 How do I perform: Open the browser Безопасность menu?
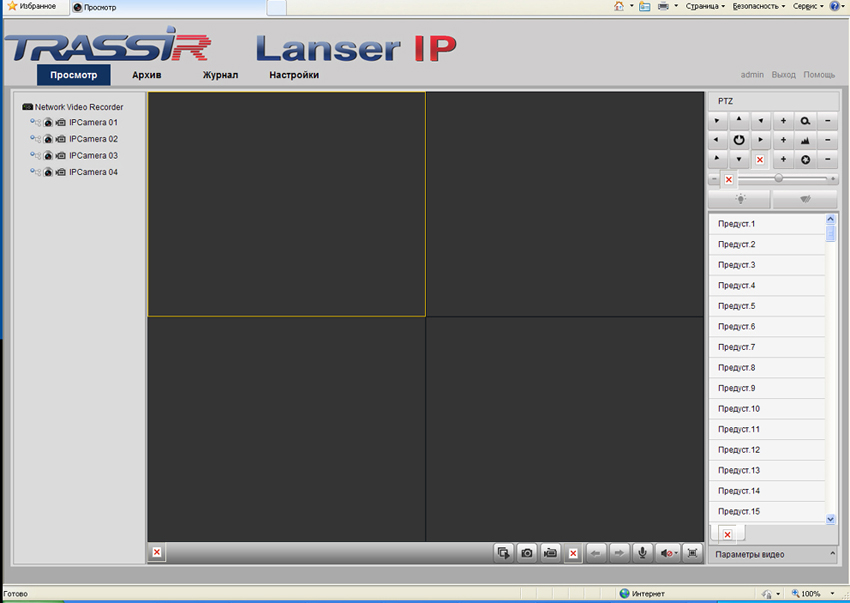pos(758,7)
